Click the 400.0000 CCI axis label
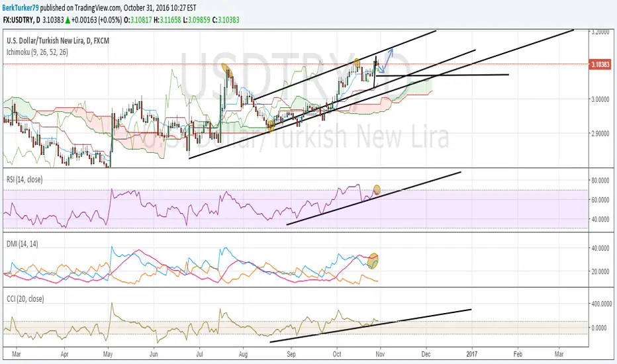 coord(602,304)
